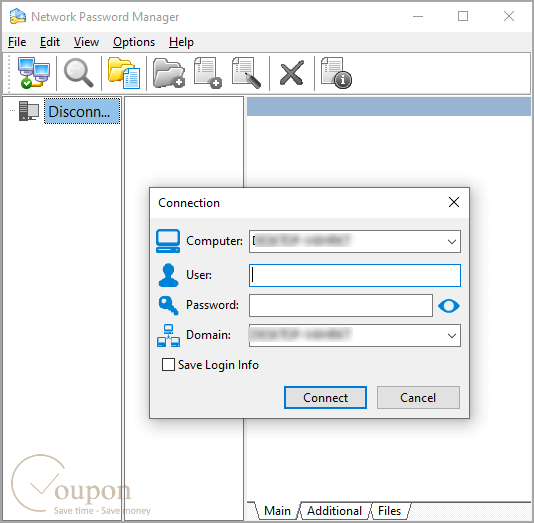The height and width of the screenshot is (523, 534).
Task: Switch to the Main tab
Action: click(x=277, y=511)
